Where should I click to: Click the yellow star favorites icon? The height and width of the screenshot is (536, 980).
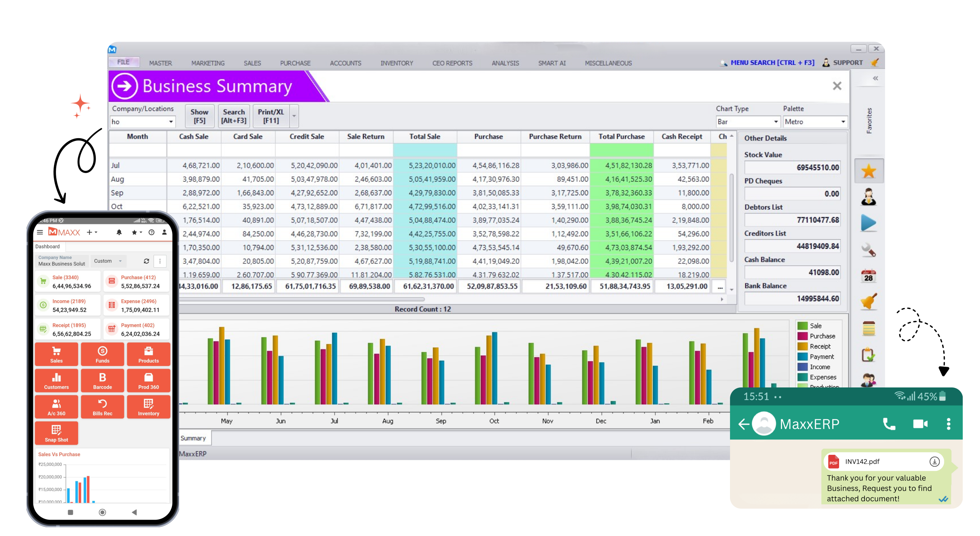(x=869, y=171)
